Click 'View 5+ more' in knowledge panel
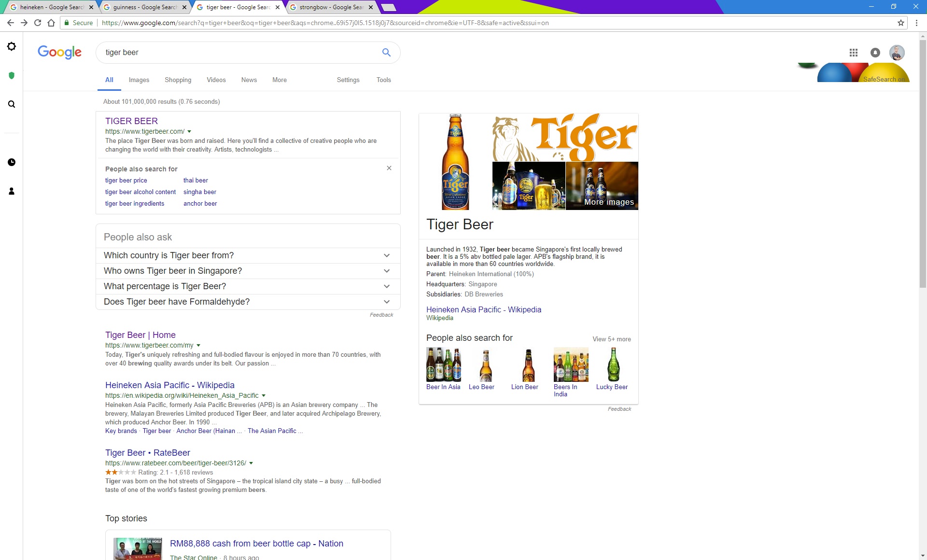This screenshot has height=560, width=927. tap(612, 339)
